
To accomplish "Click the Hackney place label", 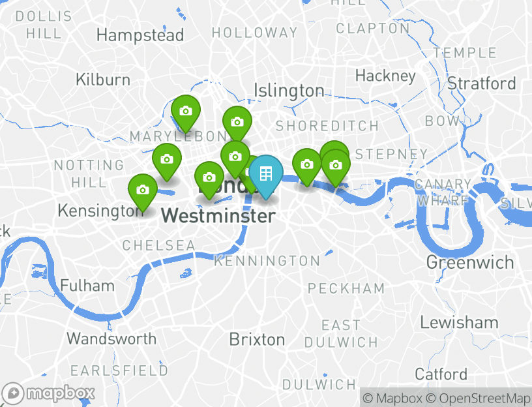I will 385,76.
